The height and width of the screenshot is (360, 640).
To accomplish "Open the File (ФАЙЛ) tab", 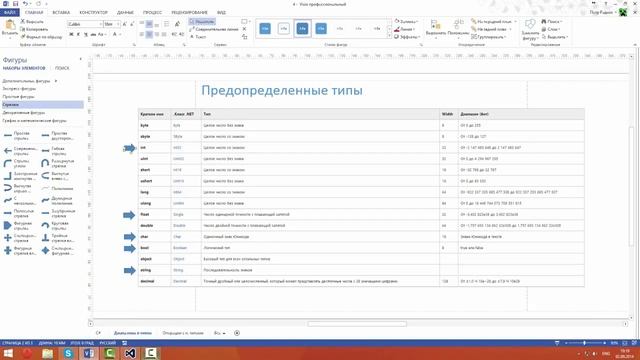I will tap(9, 12).
